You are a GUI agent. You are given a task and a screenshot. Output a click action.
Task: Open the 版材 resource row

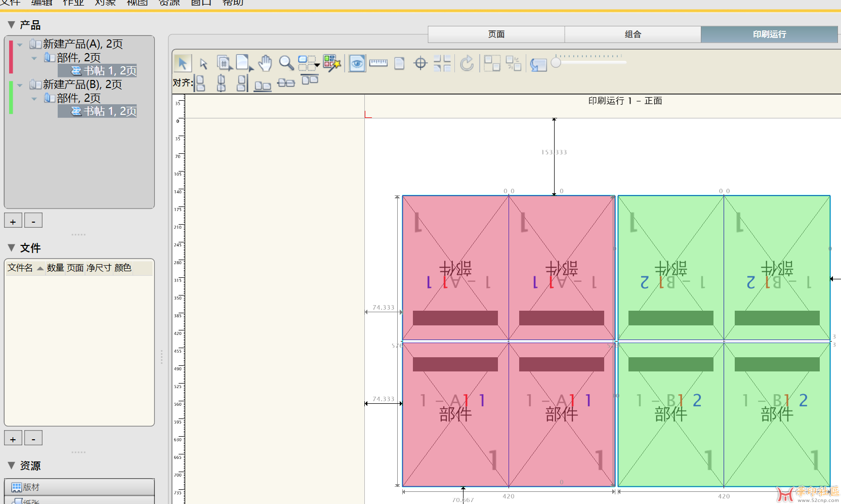[x=79, y=487]
